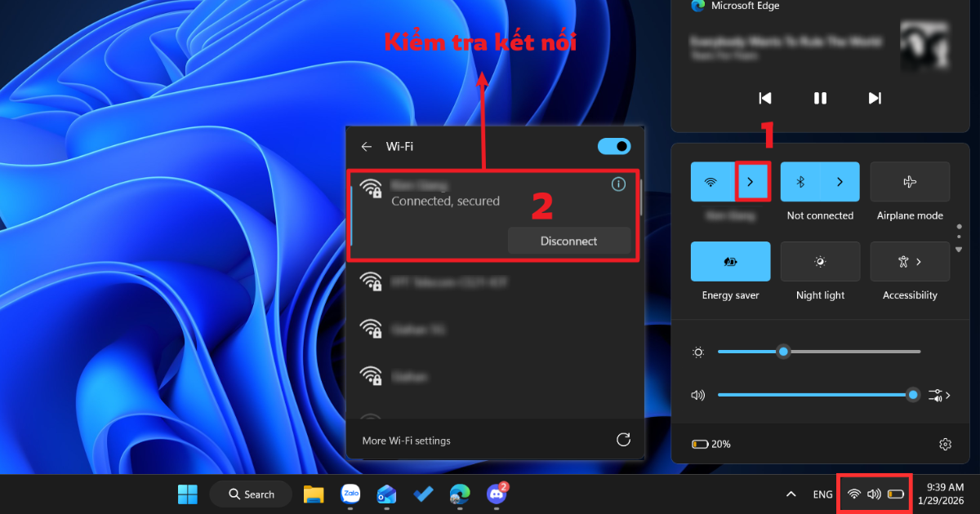Expand Wi-Fi networks via tile chevron
Screen dimensions: 980x514
[x=751, y=182]
